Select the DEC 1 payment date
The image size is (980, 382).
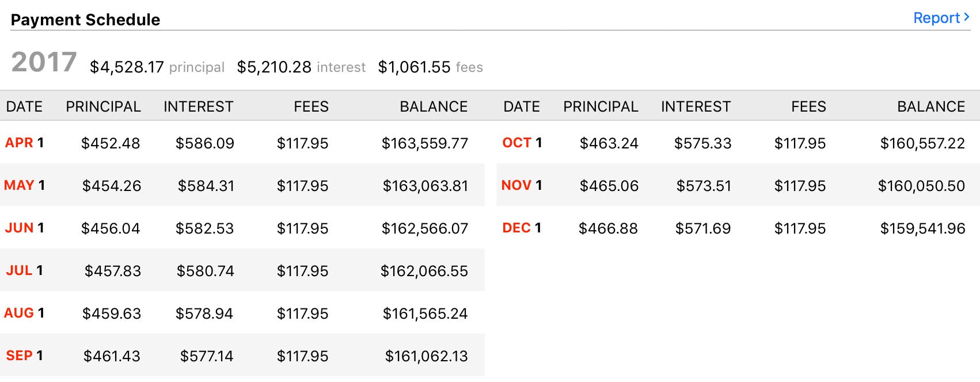522,228
